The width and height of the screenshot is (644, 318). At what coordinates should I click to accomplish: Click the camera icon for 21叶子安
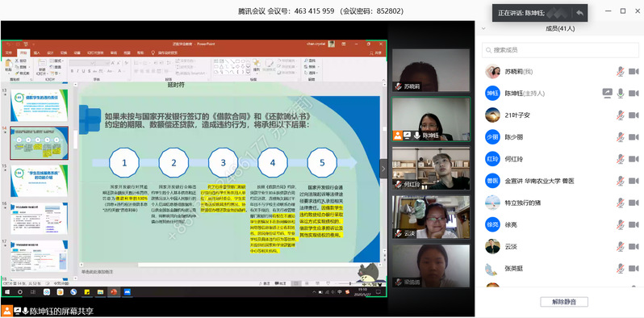click(634, 115)
